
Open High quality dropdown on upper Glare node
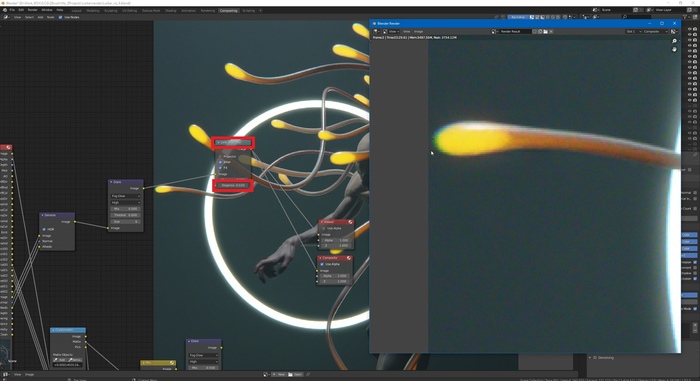click(x=125, y=202)
